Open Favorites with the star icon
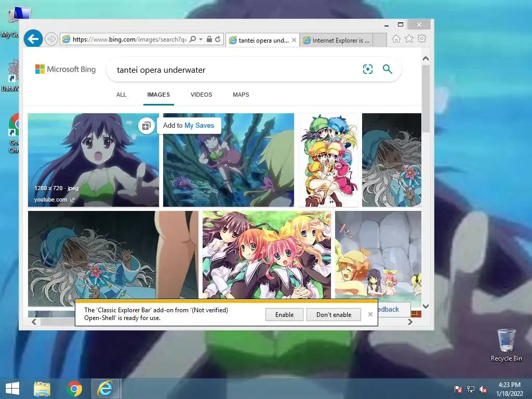532x399 pixels. click(x=409, y=38)
